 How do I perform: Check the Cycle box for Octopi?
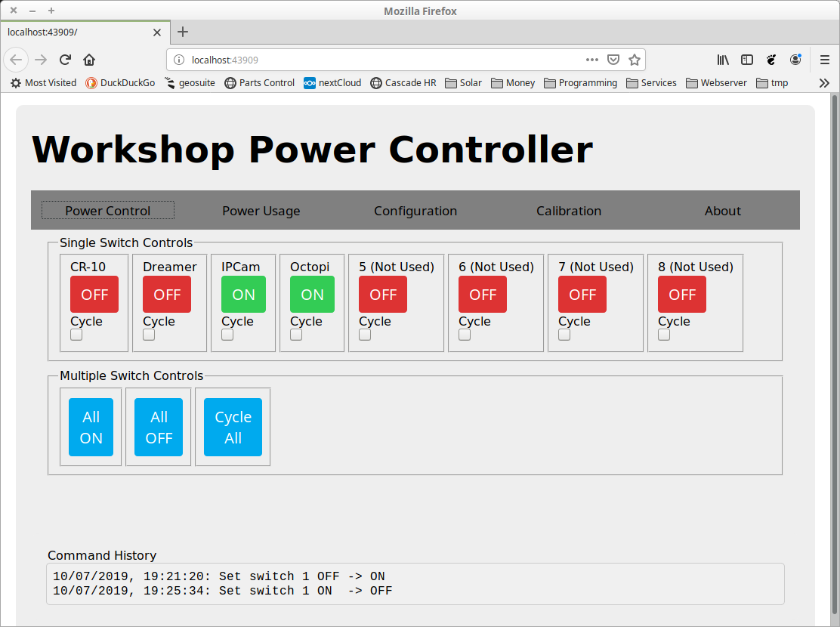(296, 335)
